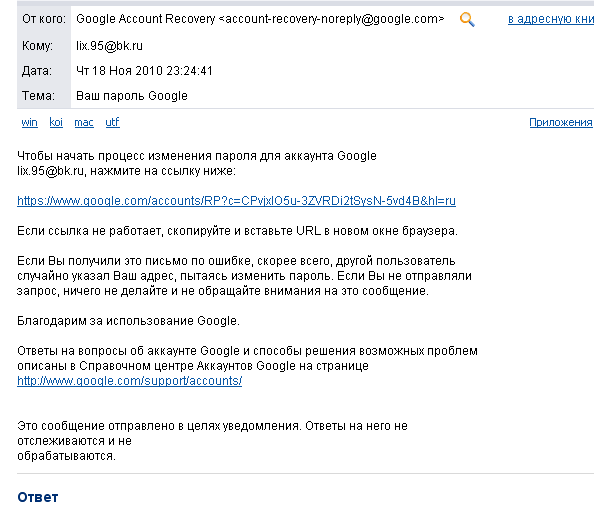Click recipient address lix.95@bk.ru in header
The height and width of the screenshot is (506, 594).
coord(109,46)
